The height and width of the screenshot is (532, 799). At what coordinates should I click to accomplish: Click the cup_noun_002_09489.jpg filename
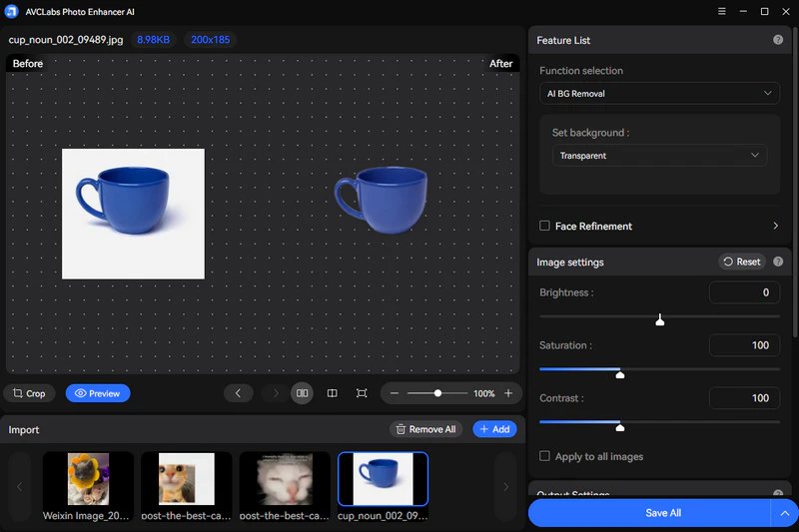coord(66,40)
